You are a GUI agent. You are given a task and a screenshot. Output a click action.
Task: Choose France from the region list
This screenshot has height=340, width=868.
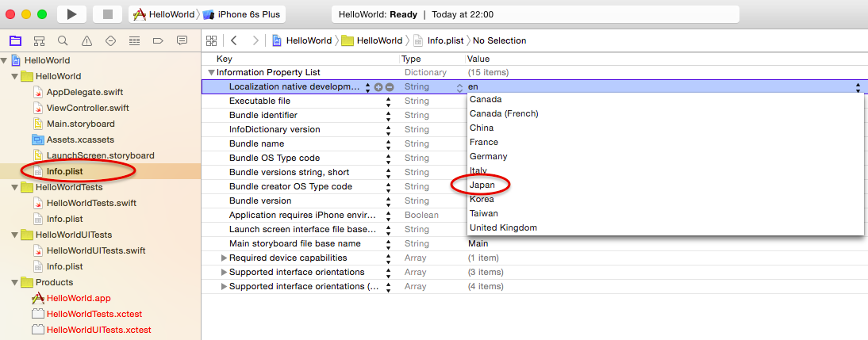pos(484,142)
